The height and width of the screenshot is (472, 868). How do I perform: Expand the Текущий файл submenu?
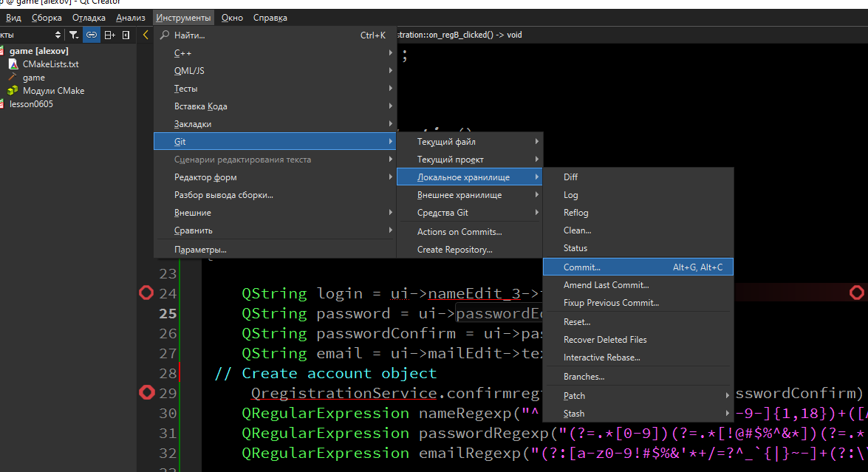469,142
